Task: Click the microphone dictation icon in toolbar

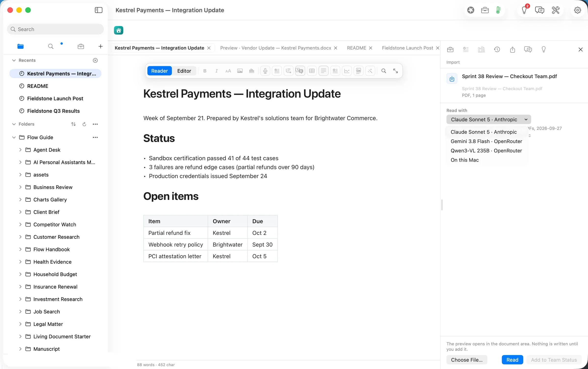Action: click(x=265, y=71)
